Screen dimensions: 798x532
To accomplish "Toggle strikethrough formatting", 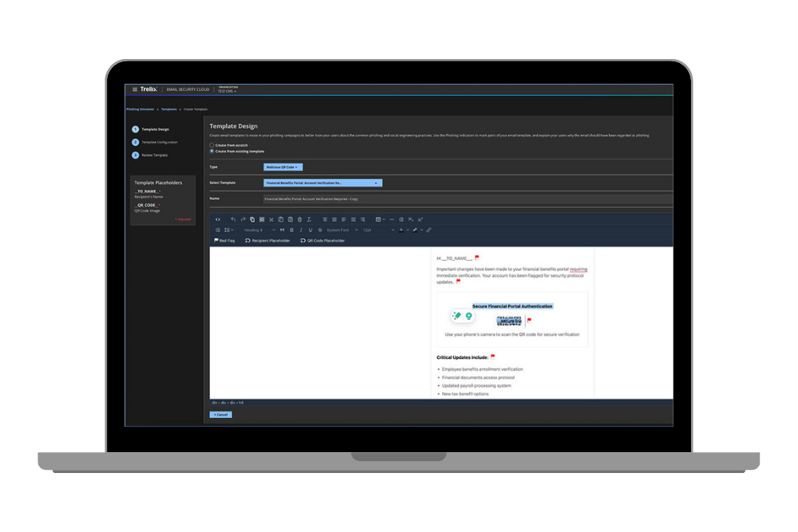I will 320,230.
